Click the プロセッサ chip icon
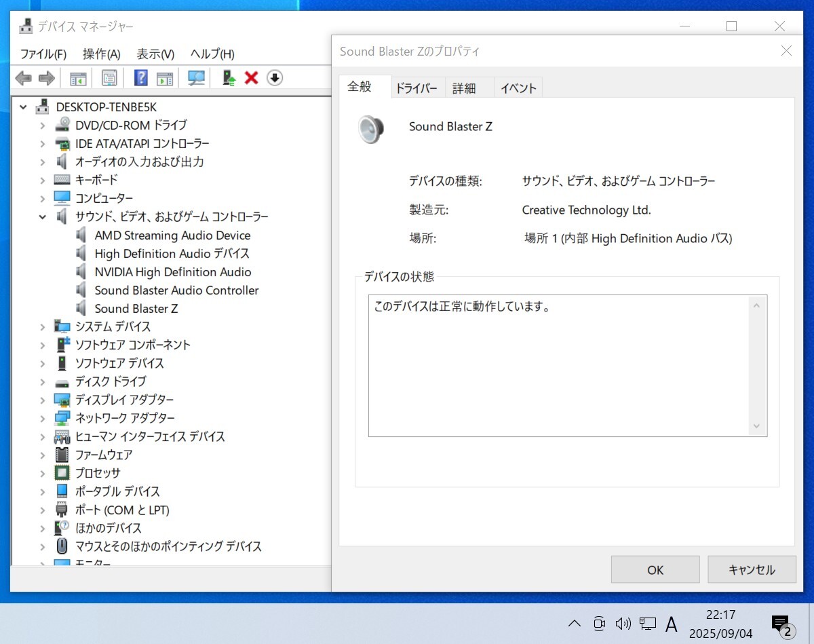The height and width of the screenshot is (644, 814). point(62,473)
